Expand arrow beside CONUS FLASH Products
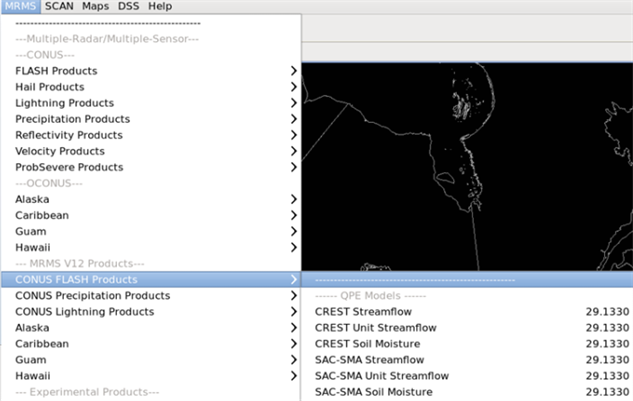 [293, 279]
